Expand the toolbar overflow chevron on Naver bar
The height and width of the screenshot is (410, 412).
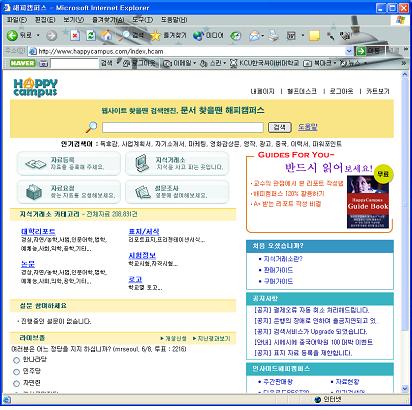403,63
